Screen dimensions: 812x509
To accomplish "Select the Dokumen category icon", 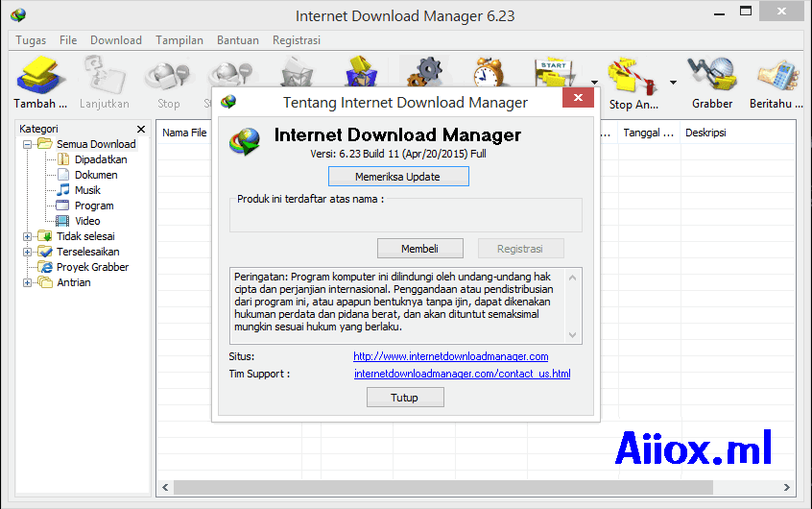I will pyautogui.click(x=63, y=175).
